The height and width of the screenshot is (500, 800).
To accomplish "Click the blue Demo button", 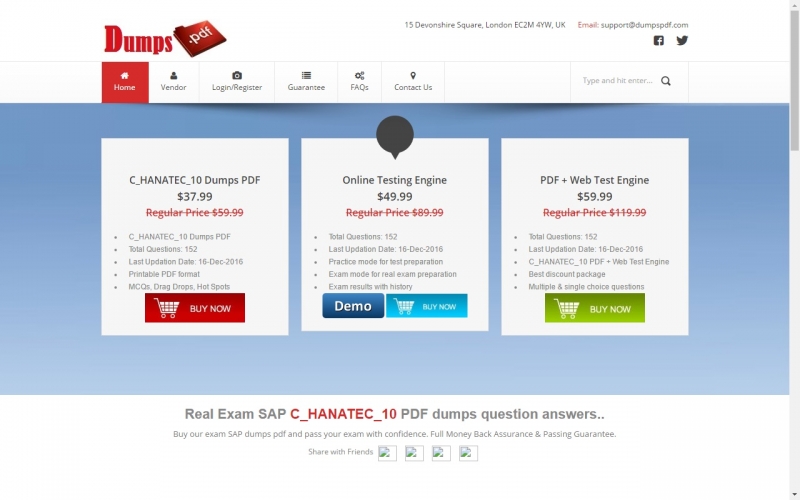I will [353, 306].
